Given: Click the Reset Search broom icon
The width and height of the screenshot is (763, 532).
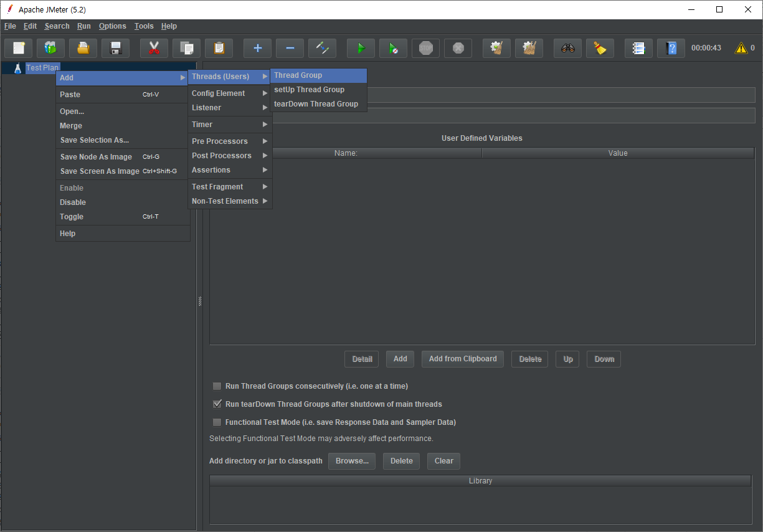Looking at the screenshot, I should coord(600,48).
